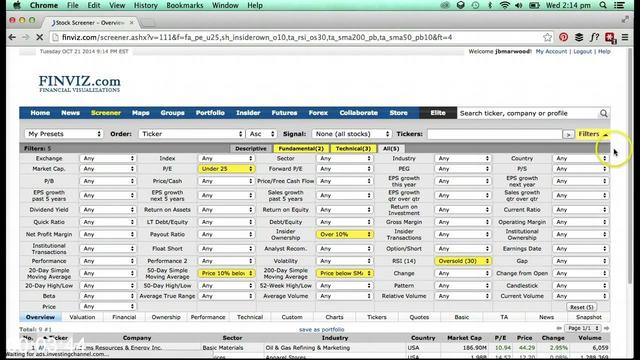Click the f? extension icon
This screenshot has height=360, width=640.
(594, 37)
